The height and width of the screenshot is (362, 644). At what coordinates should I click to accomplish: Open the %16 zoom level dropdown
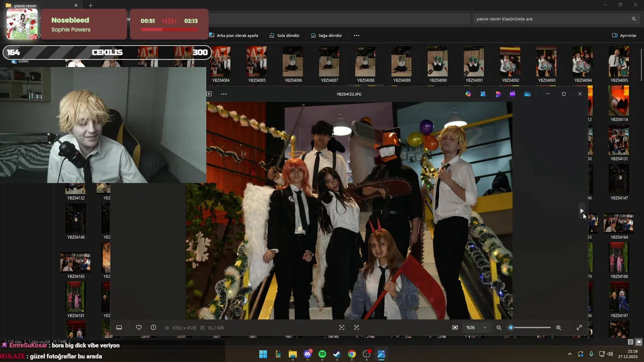(476, 327)
